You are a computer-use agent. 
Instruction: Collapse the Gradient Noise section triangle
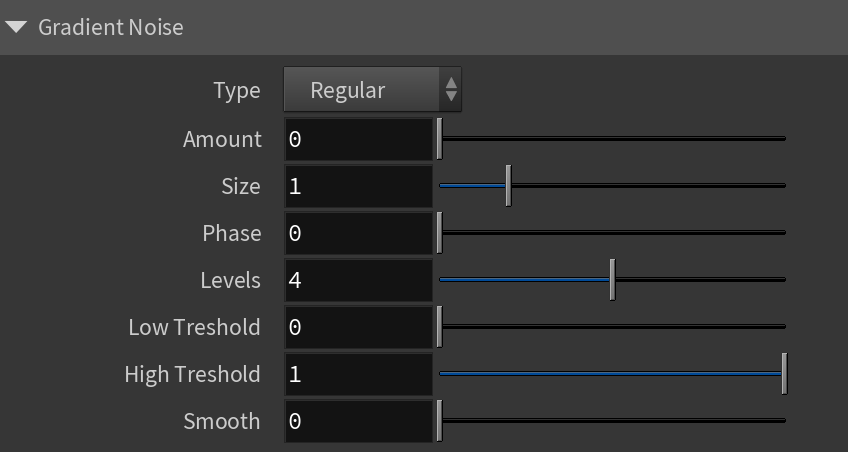[16, 27]
